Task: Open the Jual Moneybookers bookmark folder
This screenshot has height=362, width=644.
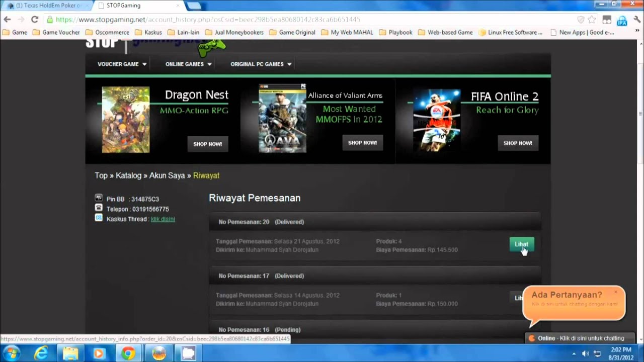Action: (234, 32)
